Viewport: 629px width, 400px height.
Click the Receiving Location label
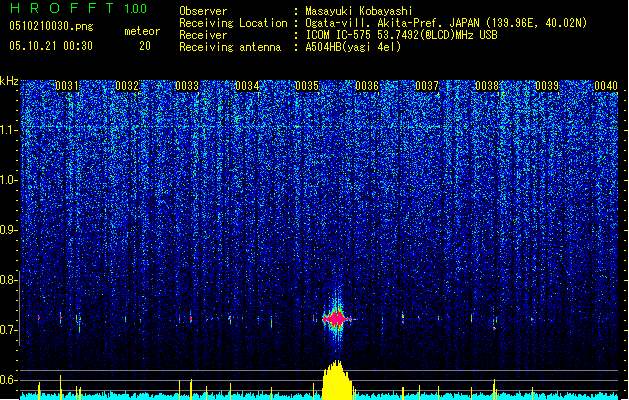pos(233,23)
